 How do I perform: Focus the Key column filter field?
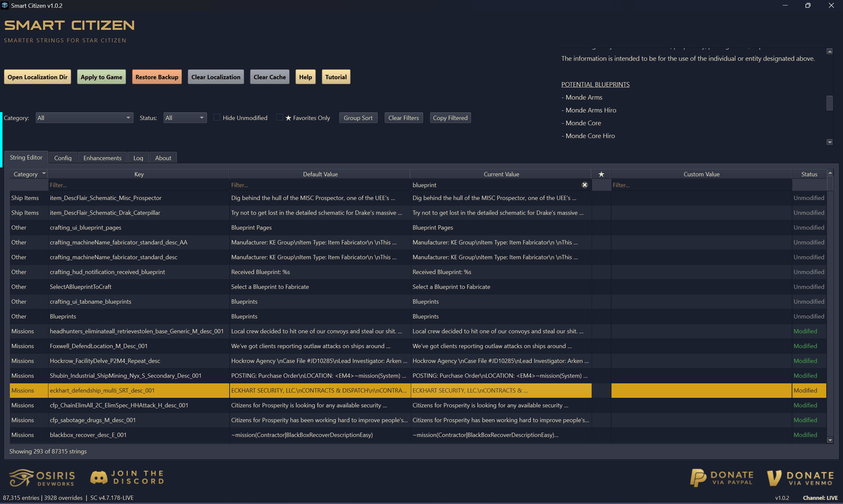[138, 185]
